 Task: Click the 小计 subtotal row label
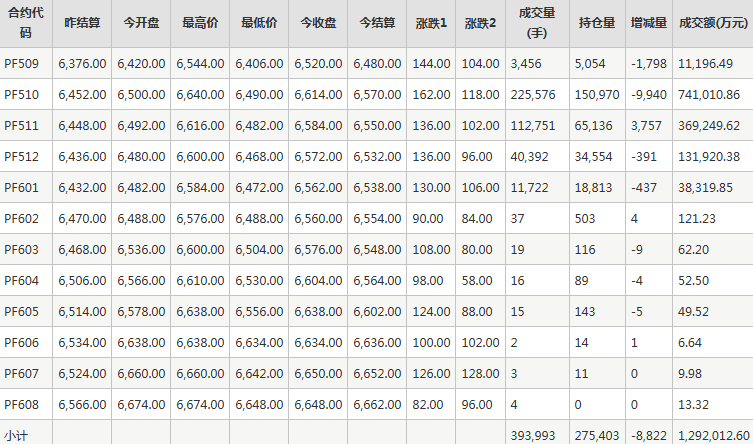tap(16, 436)
